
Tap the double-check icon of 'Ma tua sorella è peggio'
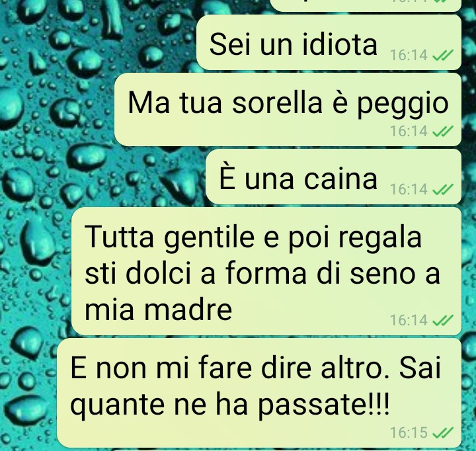(x=442, y=131)
